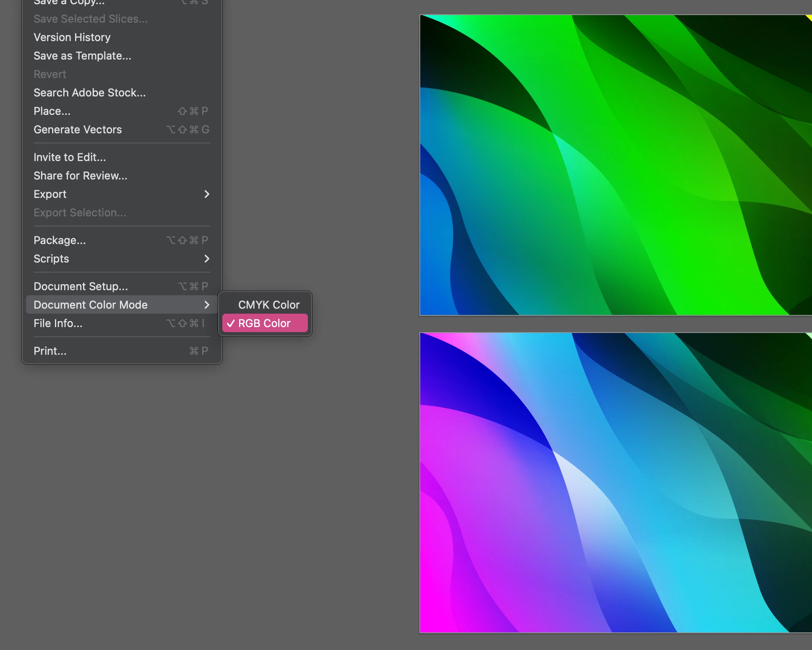Choose CMYK Color mode

tap(268, 305)
